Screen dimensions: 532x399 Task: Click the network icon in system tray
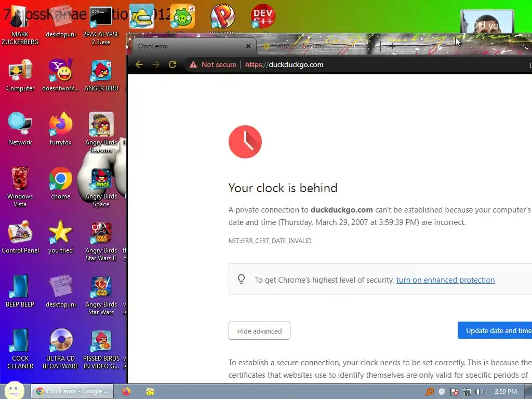click(x=467, y=392)
